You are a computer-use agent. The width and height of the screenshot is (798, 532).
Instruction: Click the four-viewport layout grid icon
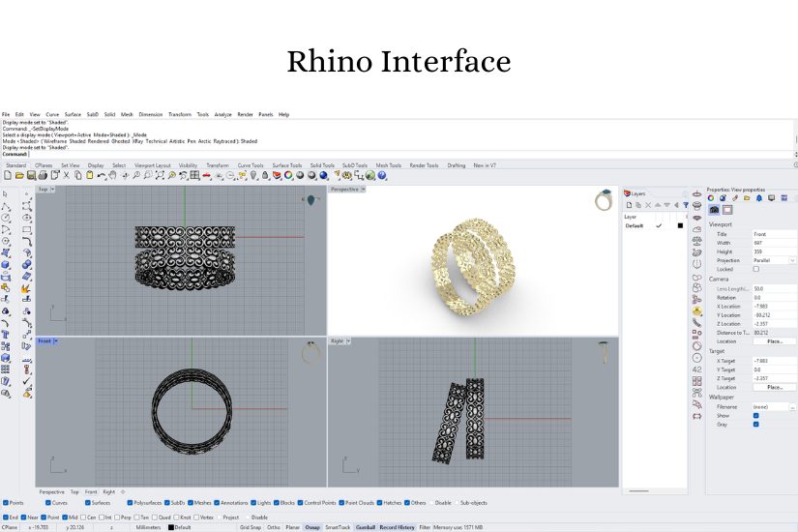coord(195,175)
